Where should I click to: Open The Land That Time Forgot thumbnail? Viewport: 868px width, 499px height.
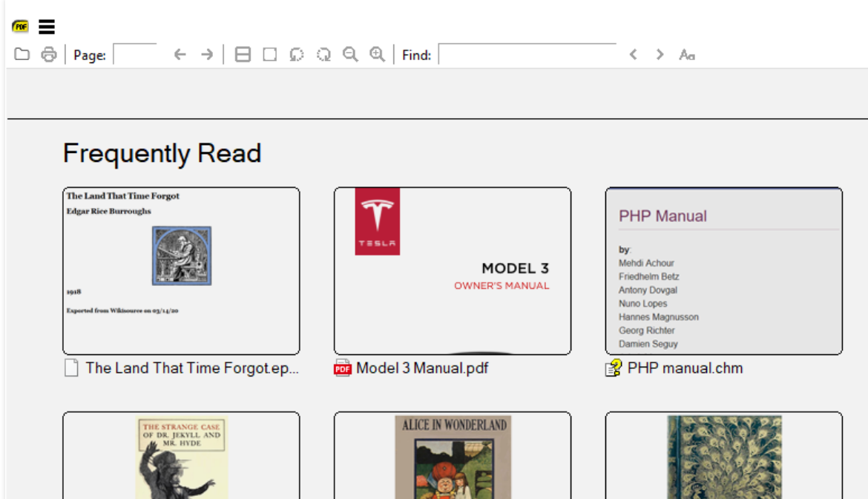tap(181, 270)
